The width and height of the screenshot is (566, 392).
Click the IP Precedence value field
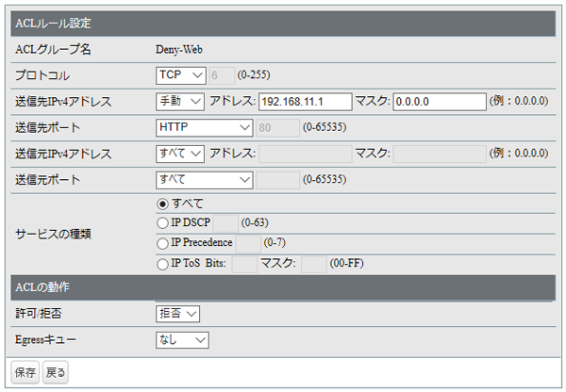click(247, 242)
